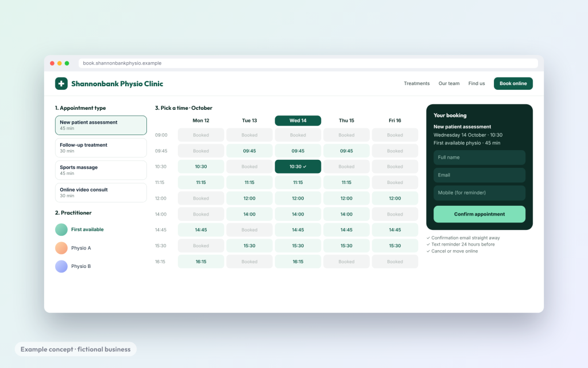Pick the Tuesday 09:45 slot
Screen dimensions: 588x368
pyautogui.click(x=249, y=151)
